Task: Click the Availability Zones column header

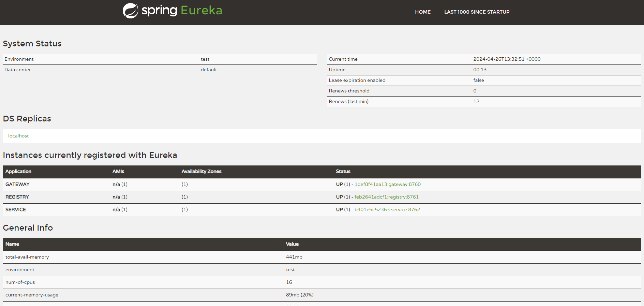Action: tap(201, 172)
